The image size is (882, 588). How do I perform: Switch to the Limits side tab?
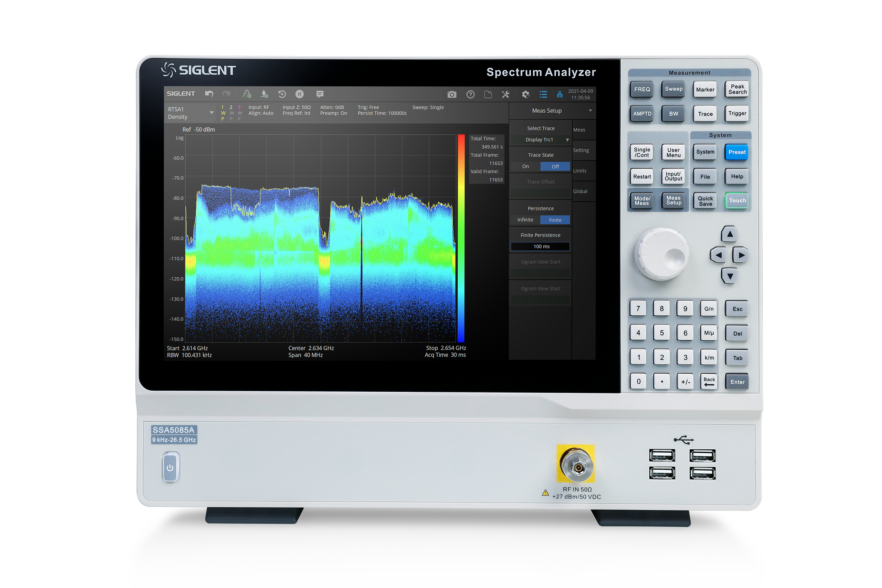pyautogui.click(x=580, y=171)
